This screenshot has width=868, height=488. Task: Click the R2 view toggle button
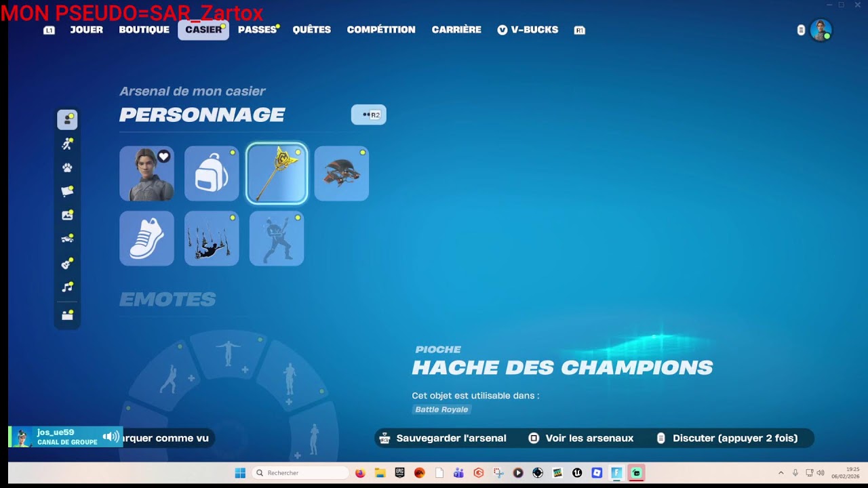(369, 115)
